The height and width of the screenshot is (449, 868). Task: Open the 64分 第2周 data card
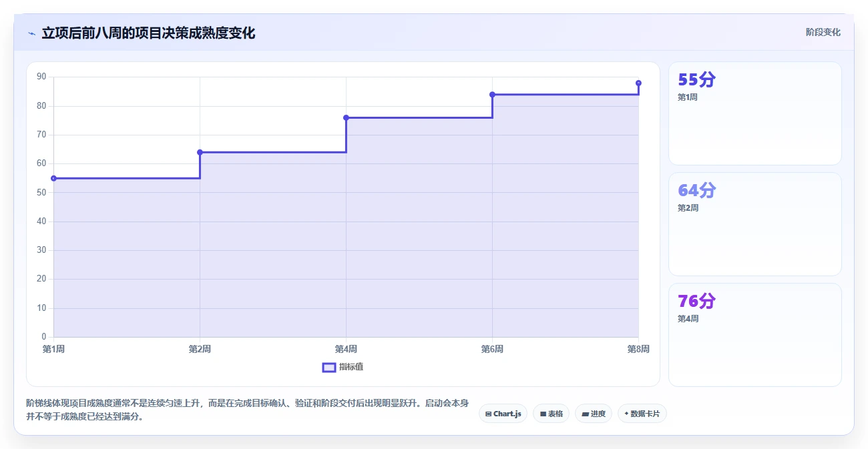click(754, 224)
